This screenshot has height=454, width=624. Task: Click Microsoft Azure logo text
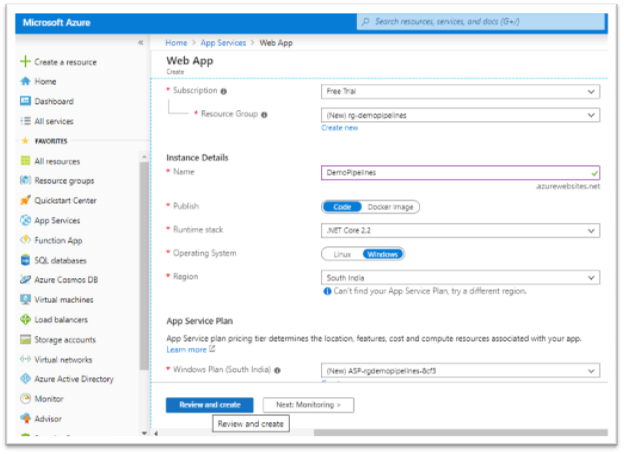57,23
